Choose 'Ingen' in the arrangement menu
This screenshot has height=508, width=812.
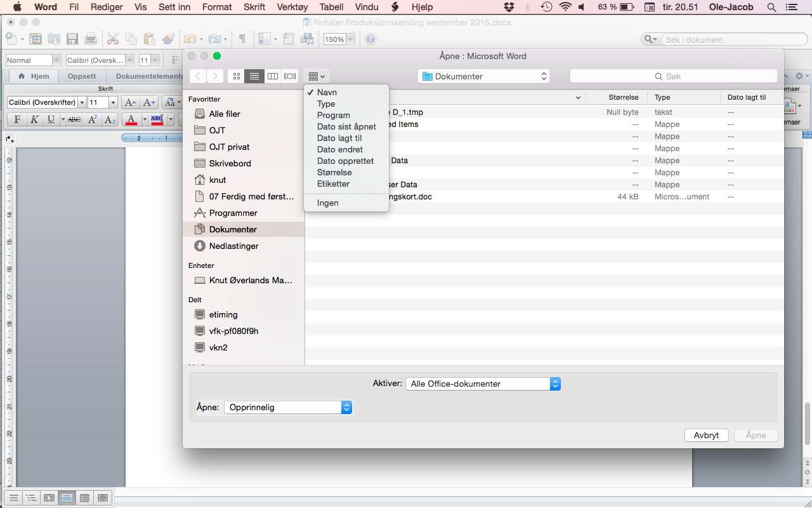[346, 203]
